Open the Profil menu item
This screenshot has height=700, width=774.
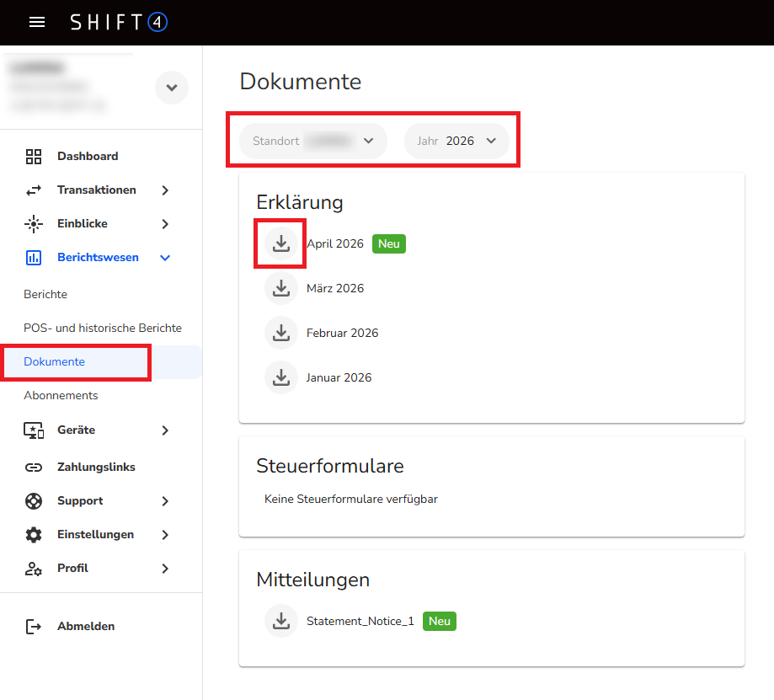click(x=72, y=569)
